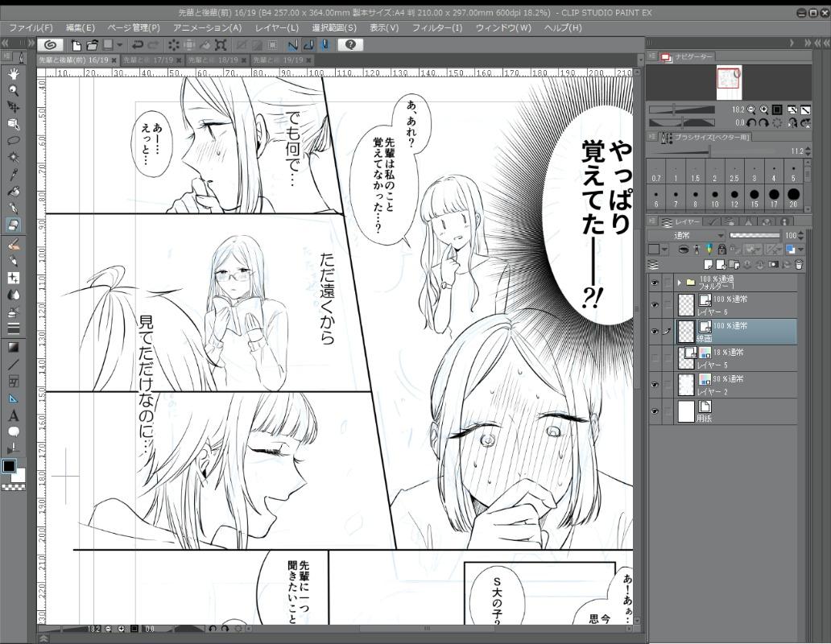Select the Move (hand) tool

[13, 73]
